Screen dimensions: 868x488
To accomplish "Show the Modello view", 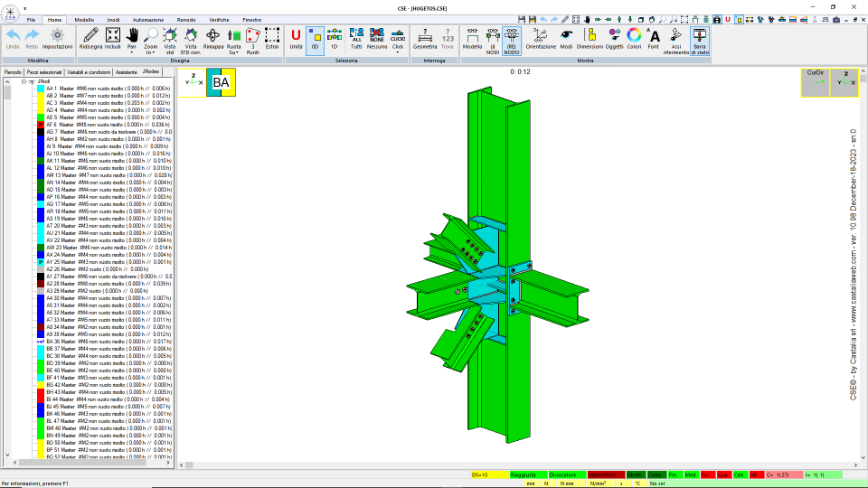I will pyautogui.click(x=472, y=39).
